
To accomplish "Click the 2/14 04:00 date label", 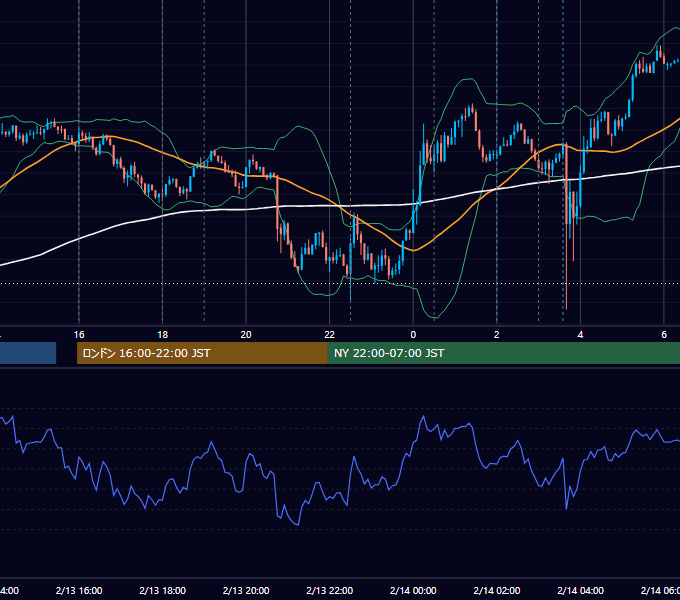I will pos(580,590).
